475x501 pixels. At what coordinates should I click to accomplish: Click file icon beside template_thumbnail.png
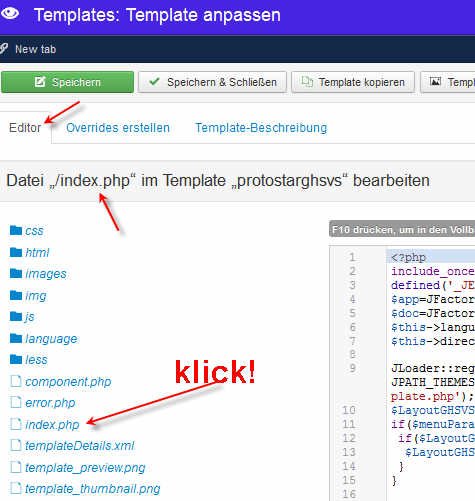16,488
